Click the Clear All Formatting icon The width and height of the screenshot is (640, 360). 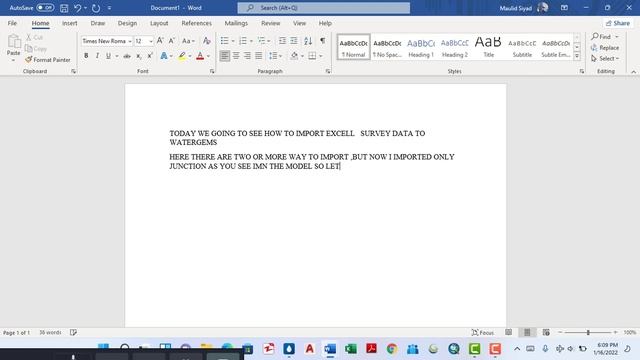tap(207, 41)
